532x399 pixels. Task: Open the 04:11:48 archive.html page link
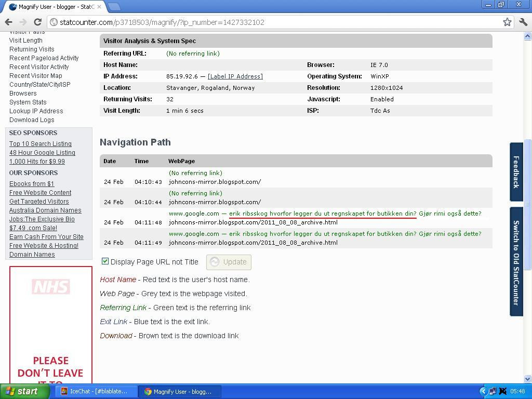coord(253,222)
